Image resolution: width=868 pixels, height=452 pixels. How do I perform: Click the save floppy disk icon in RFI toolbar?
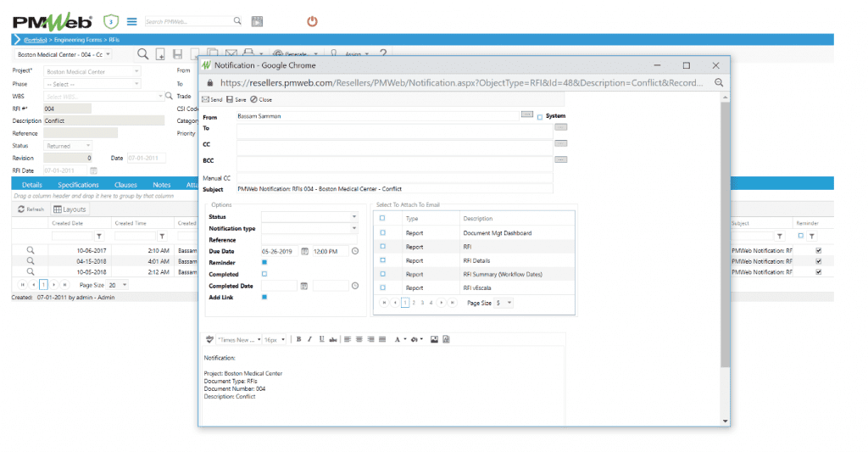178,53
